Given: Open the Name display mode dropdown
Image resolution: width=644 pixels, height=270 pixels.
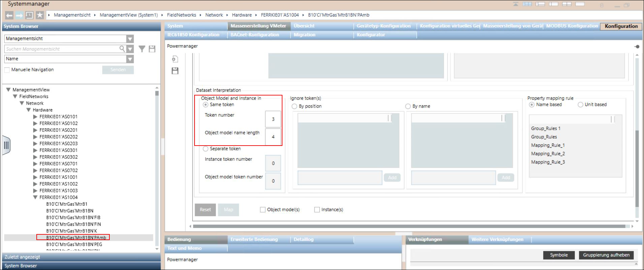Looking at the screenshot, I should pos(130,59).
